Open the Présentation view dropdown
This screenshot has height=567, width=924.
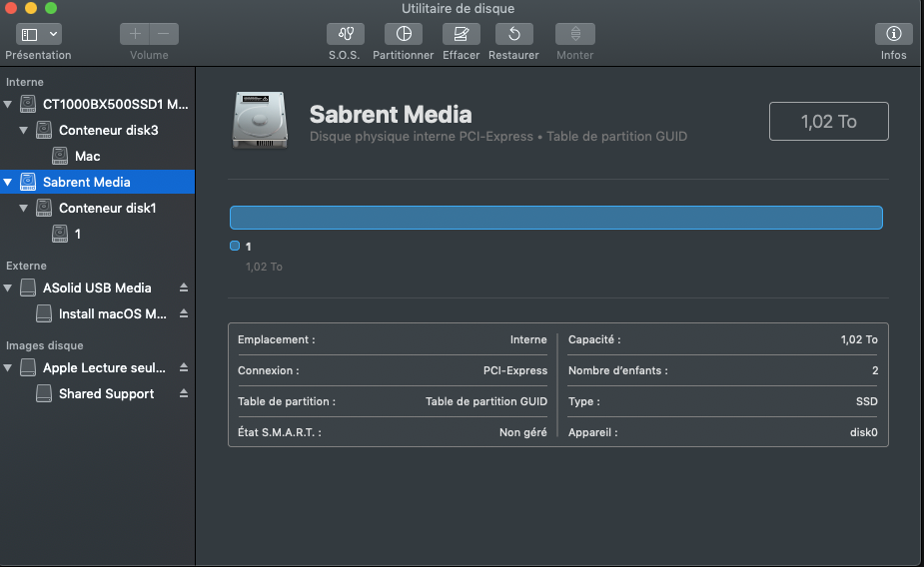coord(39,34)
